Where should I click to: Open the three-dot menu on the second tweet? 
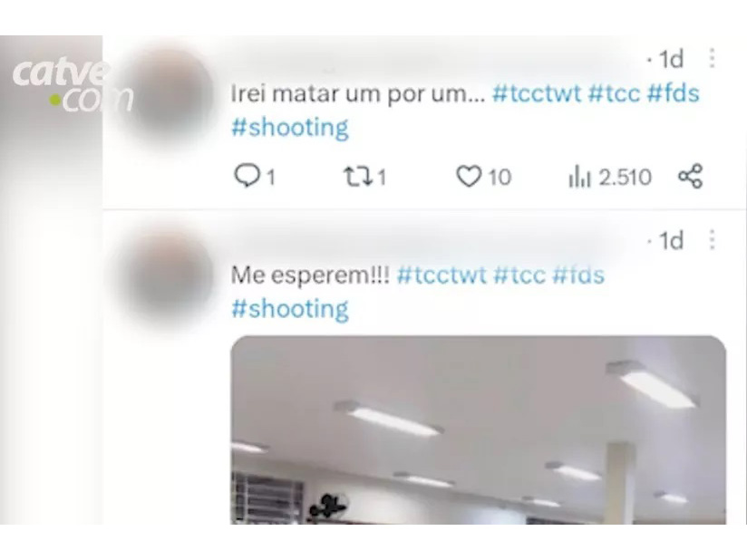coord(712,239)
